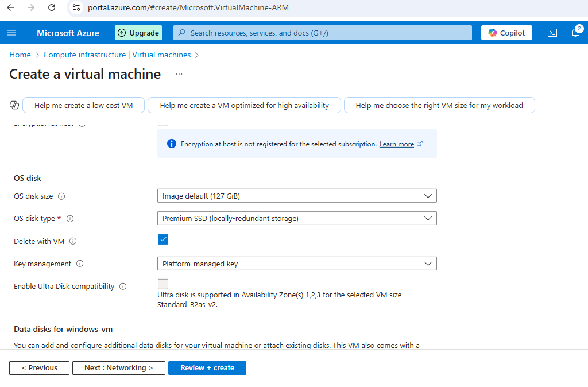Open the OS disk size dropdown
Screen dimensions: 588x387
[x=297, y=196]
